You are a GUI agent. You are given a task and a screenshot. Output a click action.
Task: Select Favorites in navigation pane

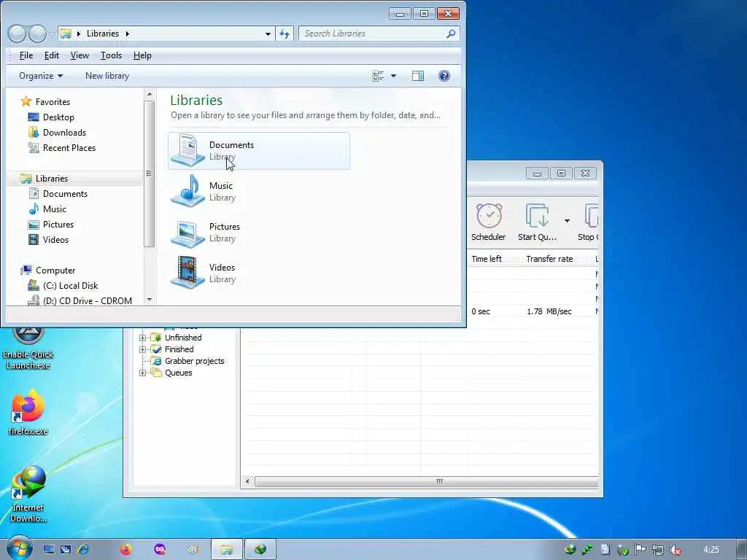tap(45, 101)
